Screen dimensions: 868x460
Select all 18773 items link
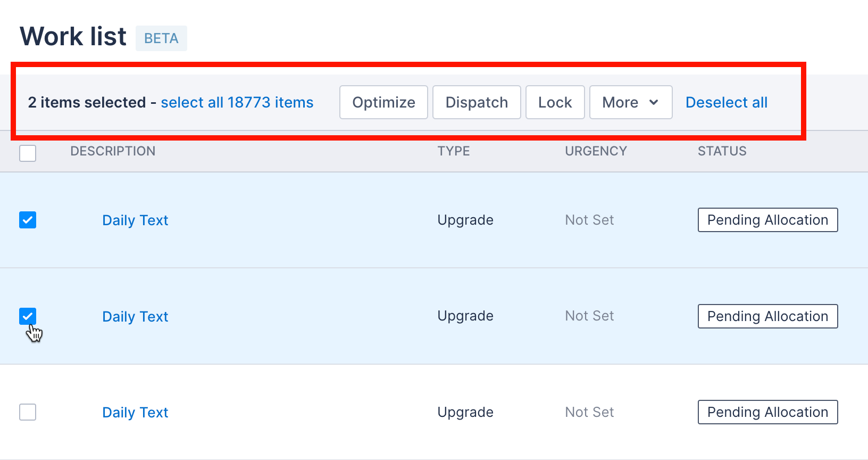click(x=237, y=102)
